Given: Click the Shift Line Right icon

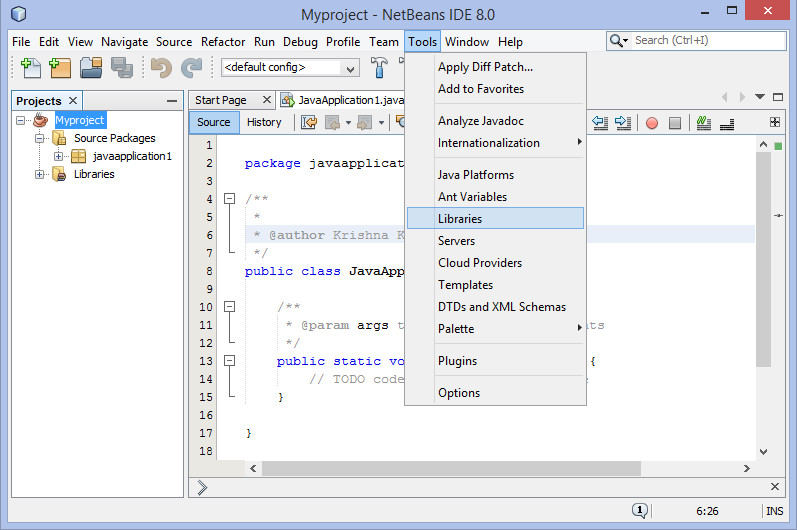Looking at the screenshot, I should click(623, 123).
